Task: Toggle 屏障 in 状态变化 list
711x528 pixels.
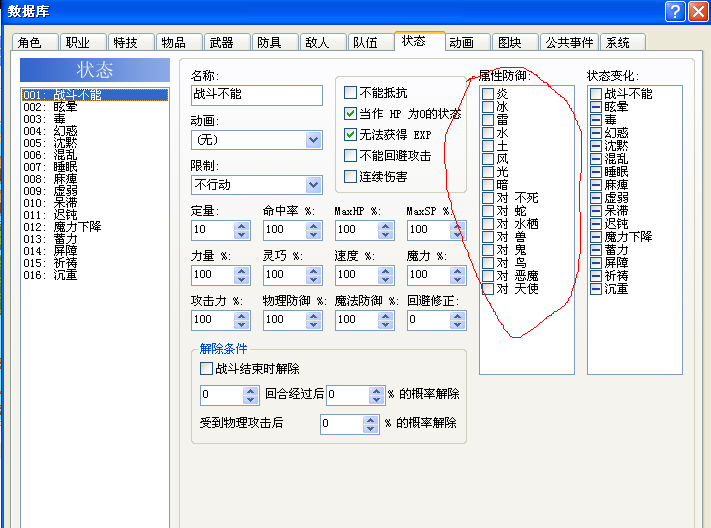Action: click(x=596, y=263)
